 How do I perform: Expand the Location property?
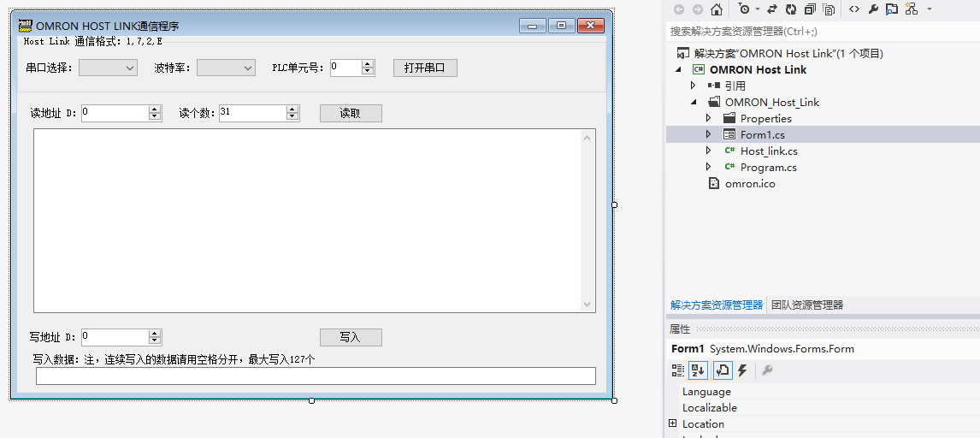point(673,423)
